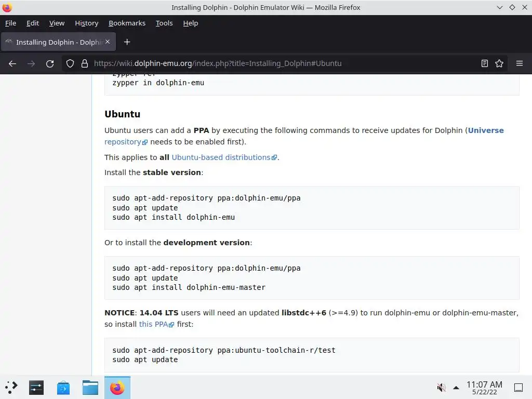Go back to the previous page
Viewport: 532px width, 399px height.
(x=12, y=63)
